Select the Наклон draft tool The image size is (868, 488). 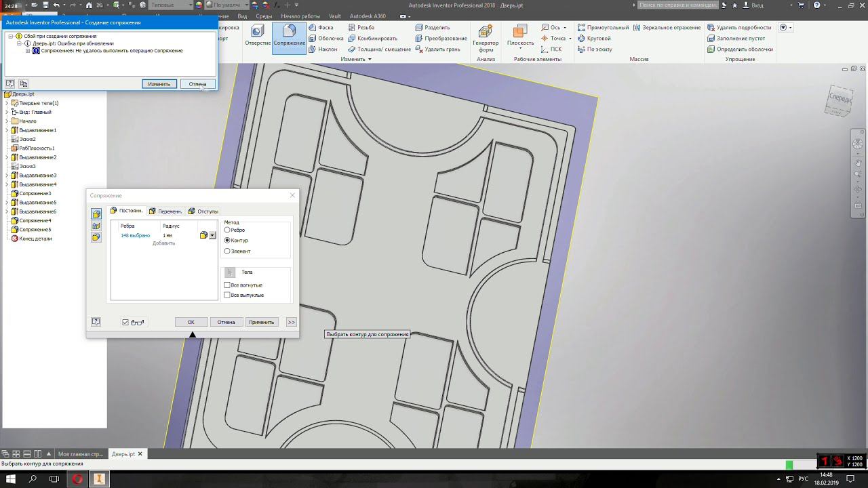click(x=322, y=49)
